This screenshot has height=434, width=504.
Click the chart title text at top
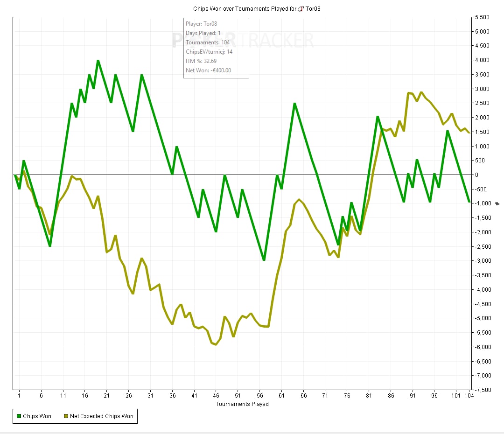click(244, 9)
